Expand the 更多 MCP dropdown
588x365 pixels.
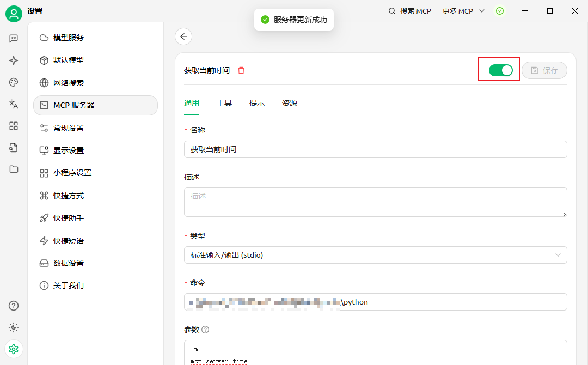tap(463, 11)
